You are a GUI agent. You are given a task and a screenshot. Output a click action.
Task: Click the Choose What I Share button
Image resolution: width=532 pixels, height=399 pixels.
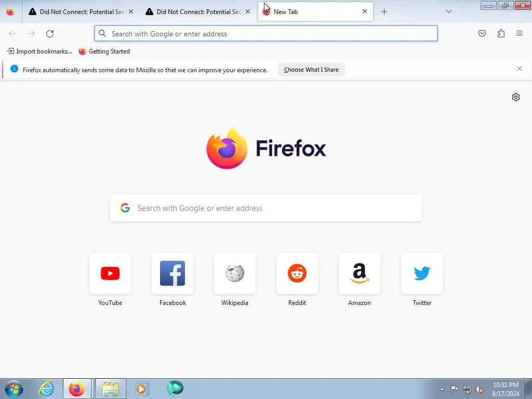pos(311,70)
